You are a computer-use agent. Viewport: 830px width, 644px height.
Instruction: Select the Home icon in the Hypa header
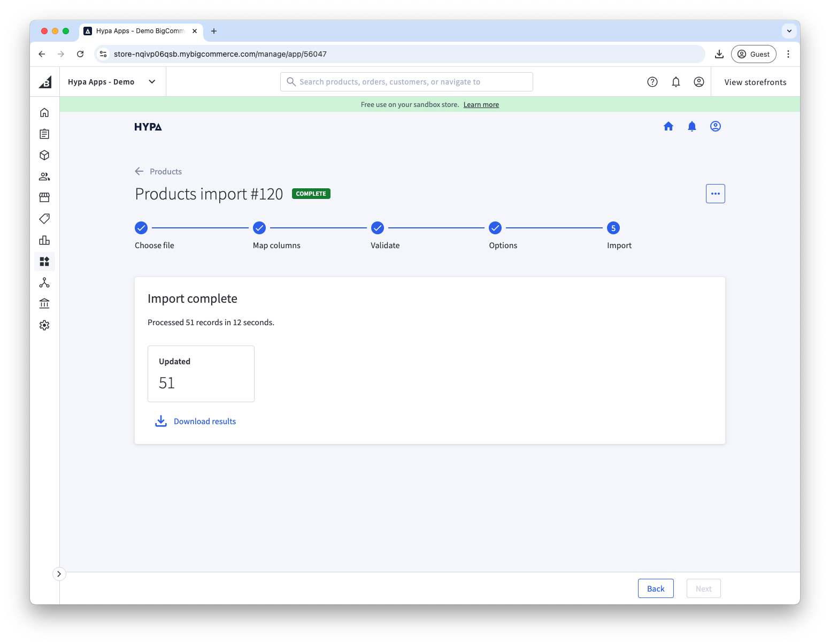pyautogui.click(x=668, y=126)
